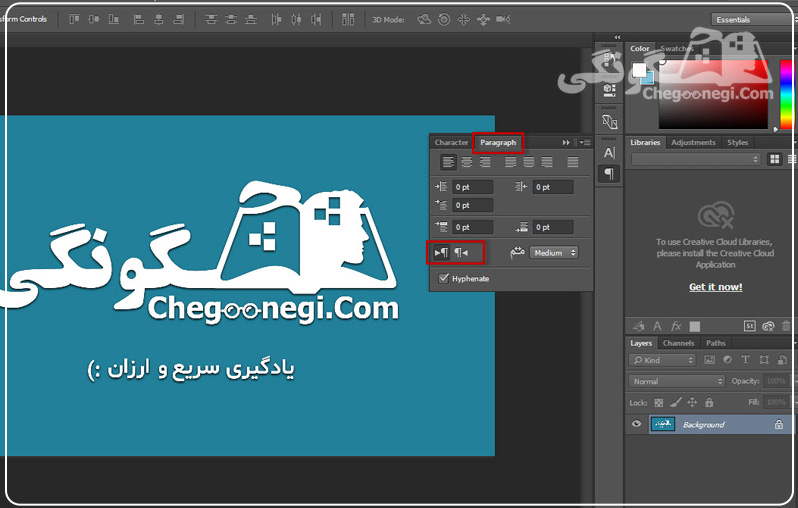Click the Get it now! link

716,287
